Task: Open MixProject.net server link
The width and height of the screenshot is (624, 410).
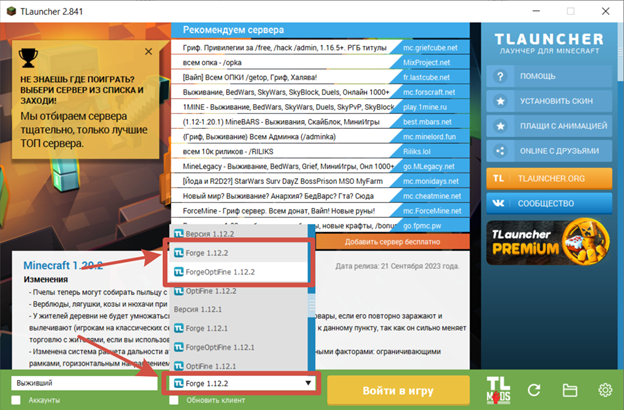Action: (x=426, y=62)
